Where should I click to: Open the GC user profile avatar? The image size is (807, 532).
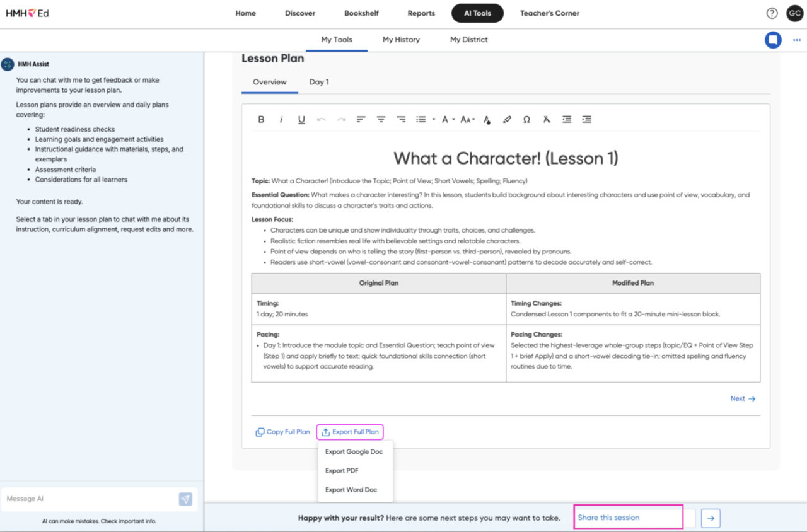[794, 13]
